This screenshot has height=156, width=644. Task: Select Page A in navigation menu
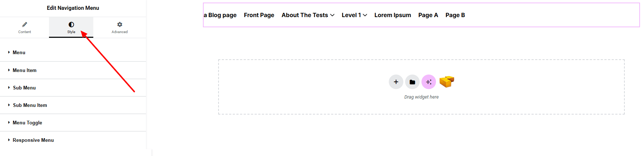coord(428,15)
